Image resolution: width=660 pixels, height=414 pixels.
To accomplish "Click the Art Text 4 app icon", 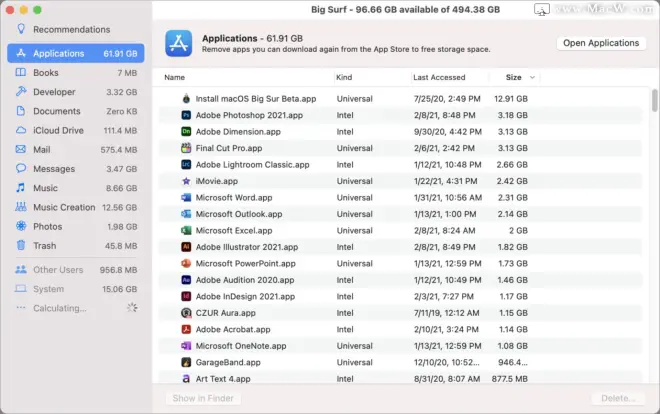I will [186, 379].
